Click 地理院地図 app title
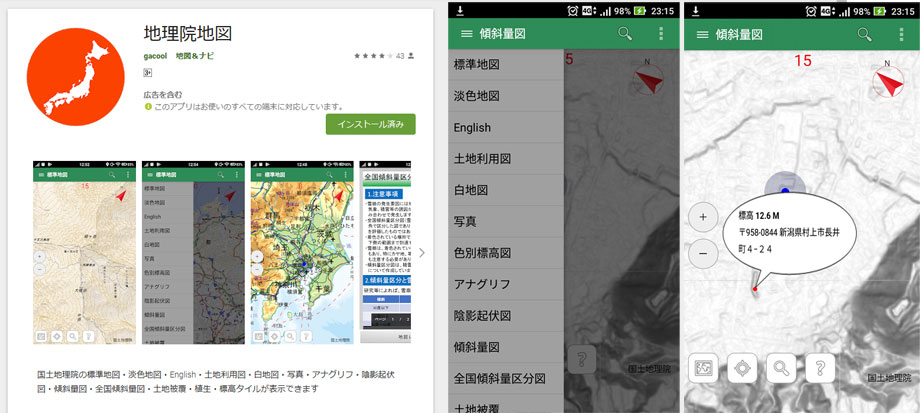The width and height of the screenshot is (920, 413). pyautogui.click(x=188, y=33)
